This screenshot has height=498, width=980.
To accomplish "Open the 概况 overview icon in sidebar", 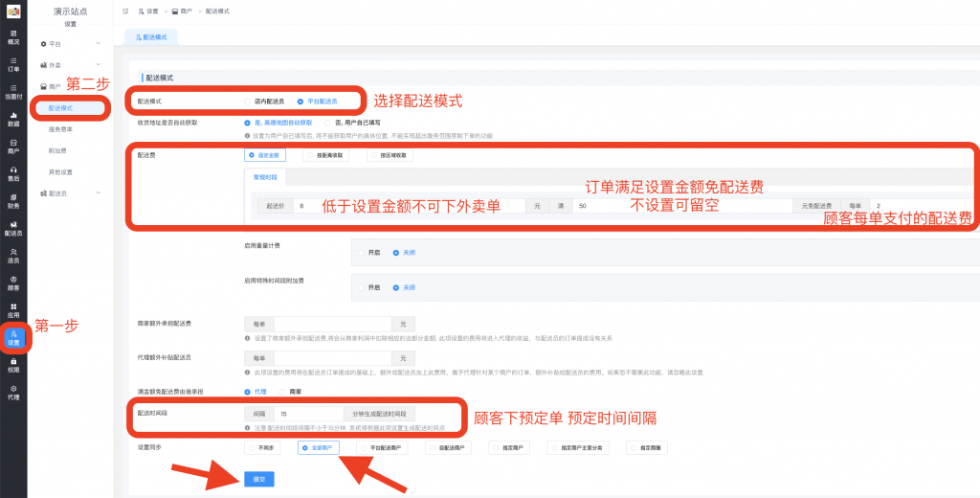I will [x=13, y=37].
